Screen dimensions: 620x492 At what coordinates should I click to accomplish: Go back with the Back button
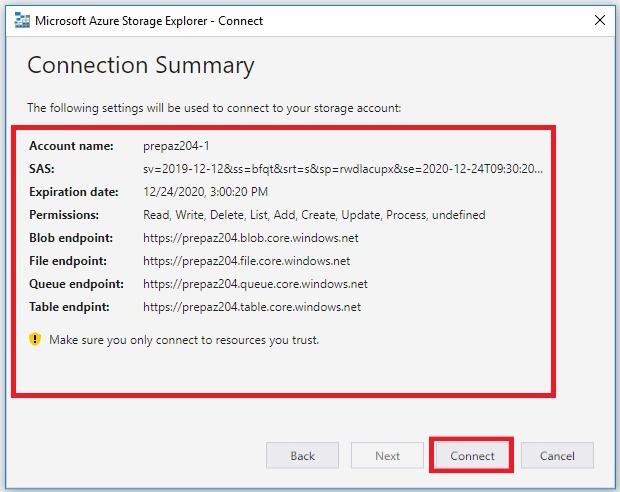click(302, 456)
